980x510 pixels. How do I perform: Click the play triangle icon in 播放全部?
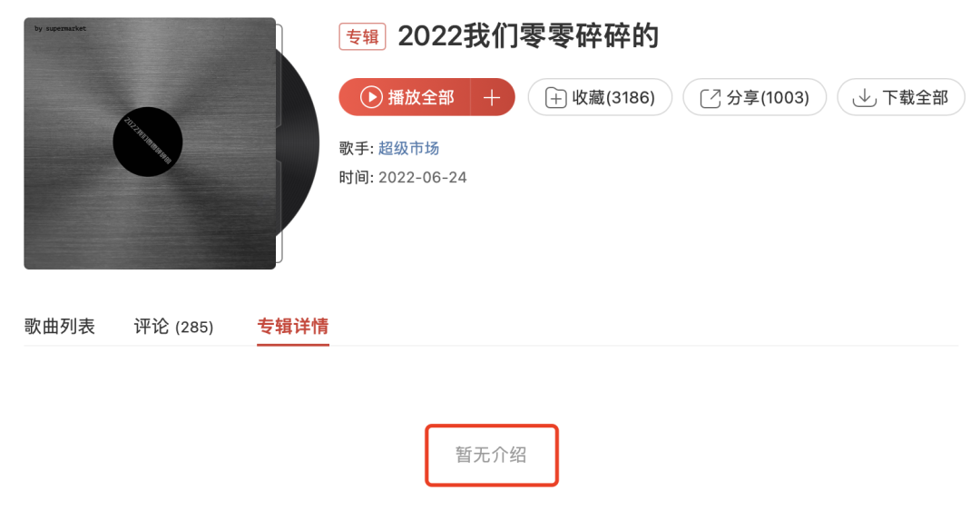click(x=371, y=97)
